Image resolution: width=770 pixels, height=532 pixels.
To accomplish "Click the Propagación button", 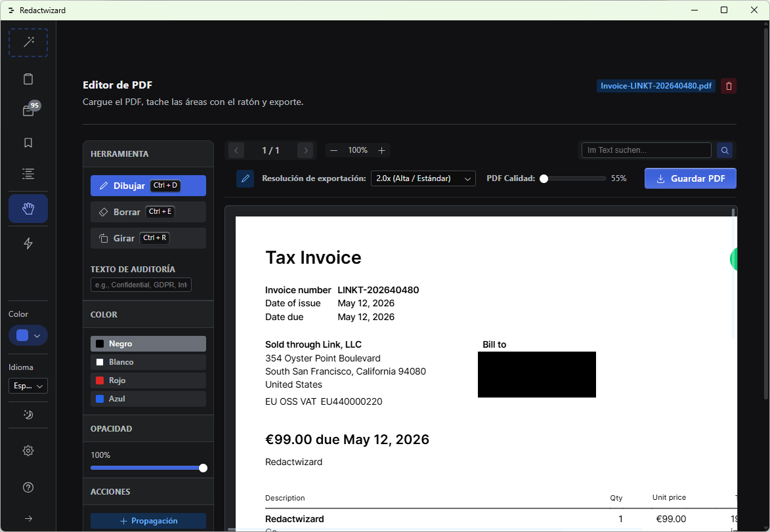I will coord(148,521).
